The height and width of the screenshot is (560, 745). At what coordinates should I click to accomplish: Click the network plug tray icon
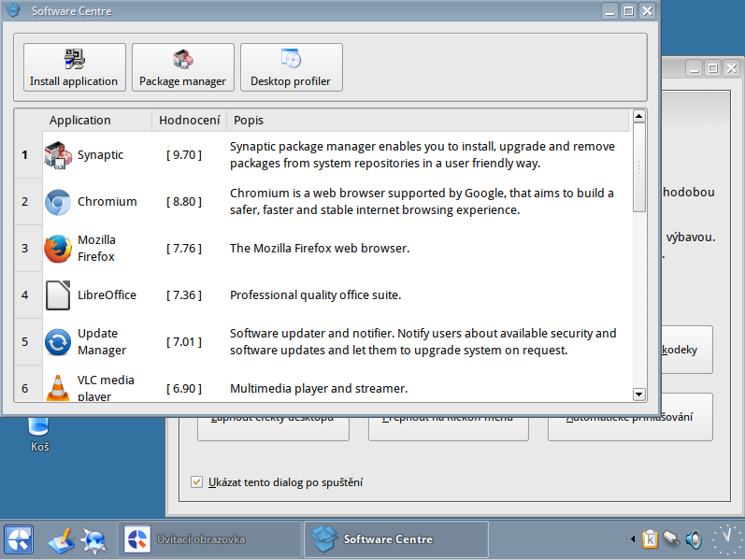pyautogui.click(x=672, y=539)
